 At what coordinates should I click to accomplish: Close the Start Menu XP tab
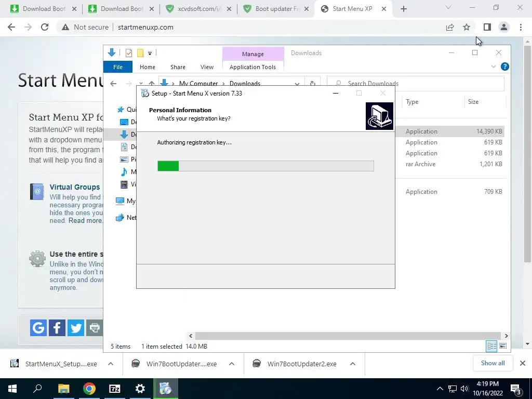pos(384,9)
